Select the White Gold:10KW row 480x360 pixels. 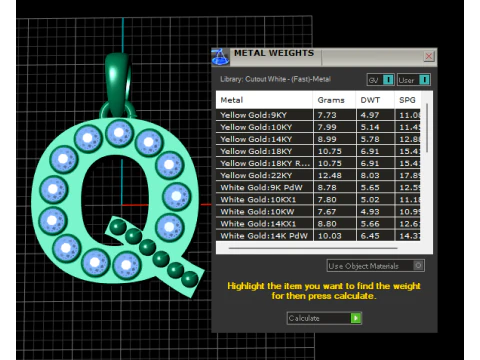pos(318,211)
